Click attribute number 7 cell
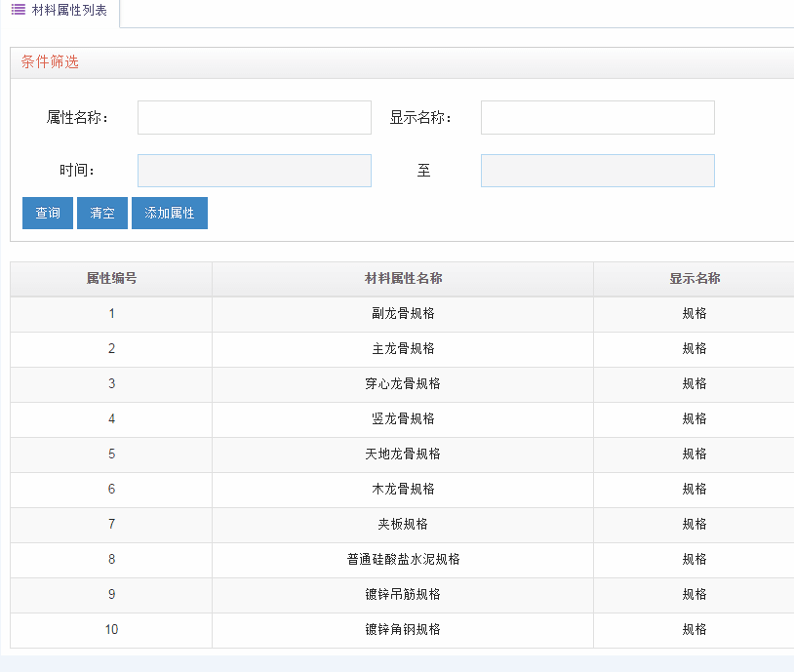The image size is (794, 672). (x=111, y=525)
